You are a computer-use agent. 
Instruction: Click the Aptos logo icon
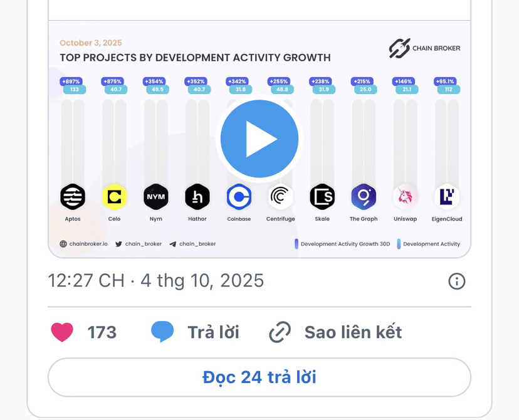tap(73, 197)
